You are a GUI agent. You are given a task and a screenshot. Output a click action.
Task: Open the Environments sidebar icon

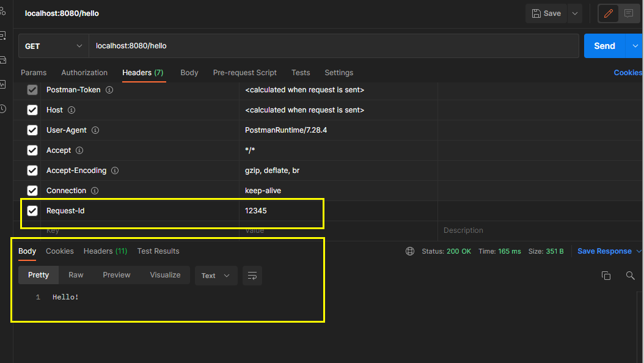click(3, 36)
